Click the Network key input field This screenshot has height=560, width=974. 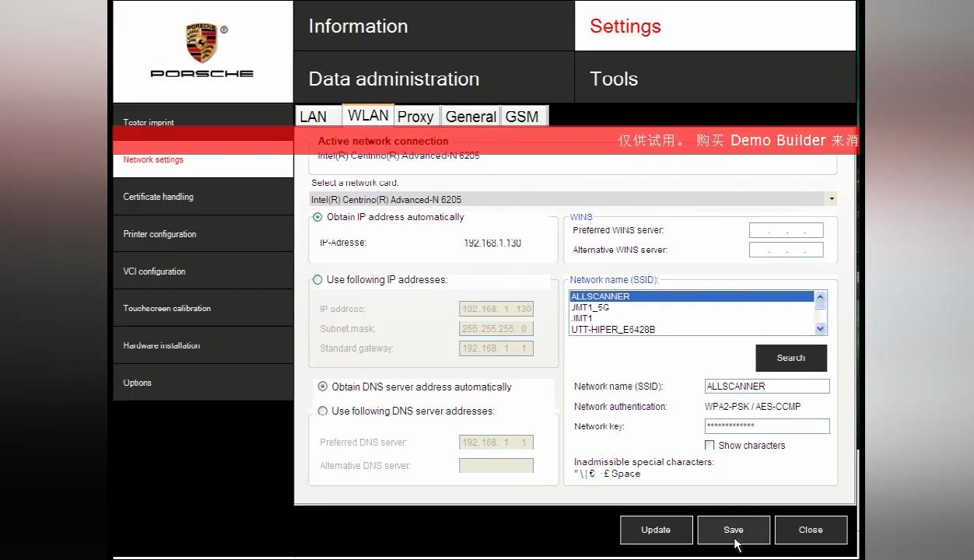[x=767, y=426]
